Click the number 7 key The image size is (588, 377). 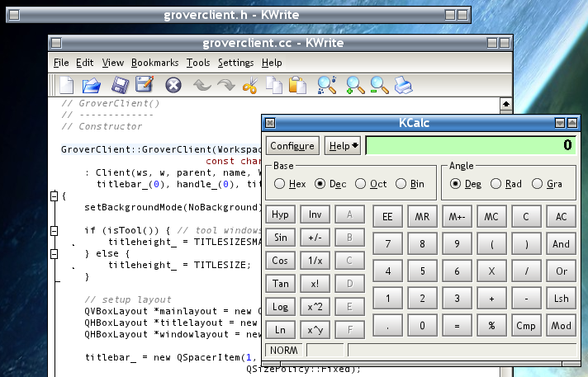coord(388,244)
